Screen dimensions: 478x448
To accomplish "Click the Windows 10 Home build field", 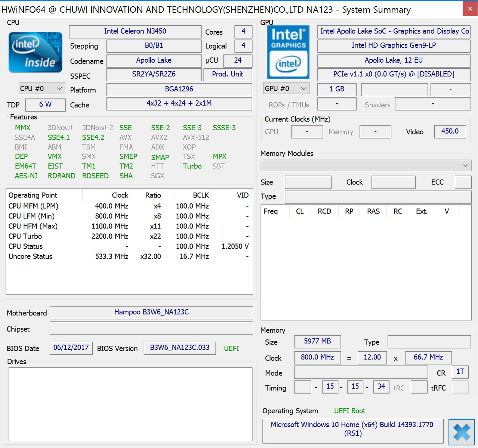I will (x=353, y=431).
